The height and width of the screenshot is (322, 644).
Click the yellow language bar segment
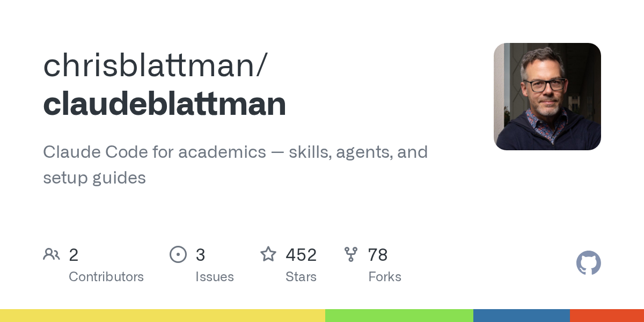coord(163,316)
